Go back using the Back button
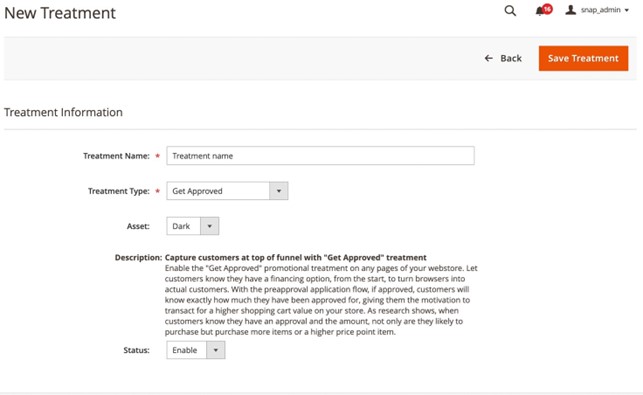Viewport: 643px width, 395px height. [x=503, y=58]
